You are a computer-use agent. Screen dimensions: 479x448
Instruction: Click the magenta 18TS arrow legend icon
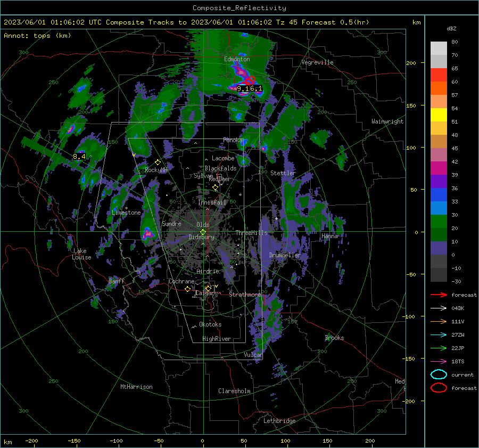click(x=439, y=362)
